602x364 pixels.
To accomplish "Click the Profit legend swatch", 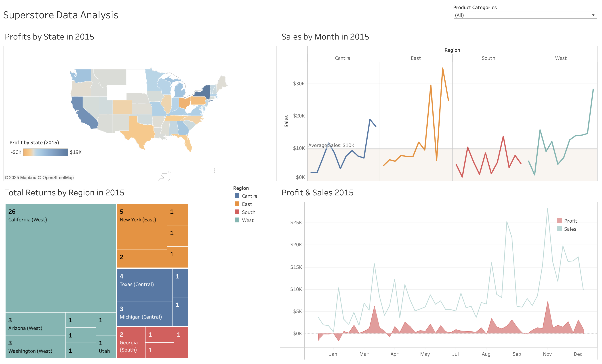I will (x=559, y=221).
